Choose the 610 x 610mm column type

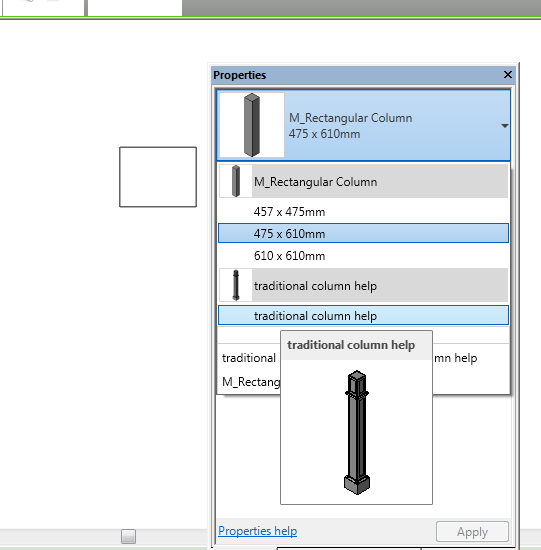click(x=363, y=256)
